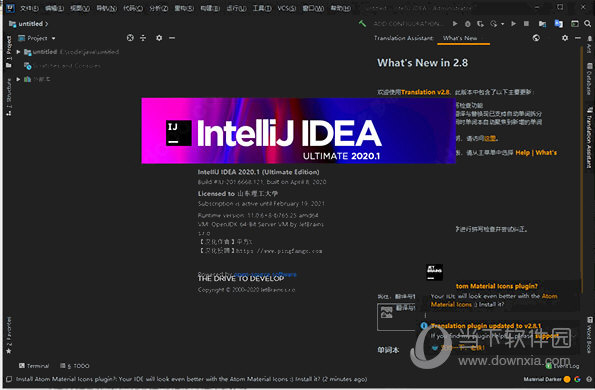Image resolution: width=595 pixels, height=390 pixels.
Task: Open the 帮助(H) menu
Action: [340, 8]
